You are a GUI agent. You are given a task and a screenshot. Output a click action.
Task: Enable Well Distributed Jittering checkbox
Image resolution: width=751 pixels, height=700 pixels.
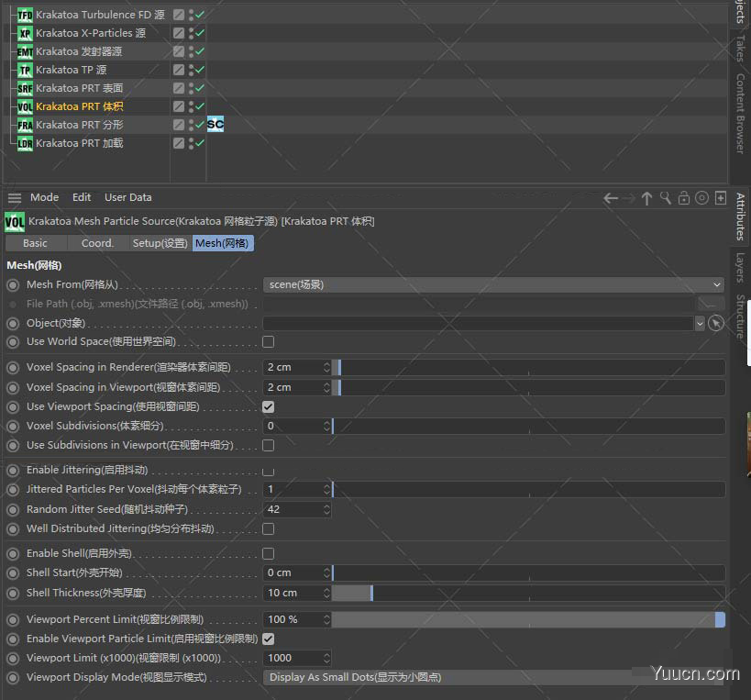268,529
